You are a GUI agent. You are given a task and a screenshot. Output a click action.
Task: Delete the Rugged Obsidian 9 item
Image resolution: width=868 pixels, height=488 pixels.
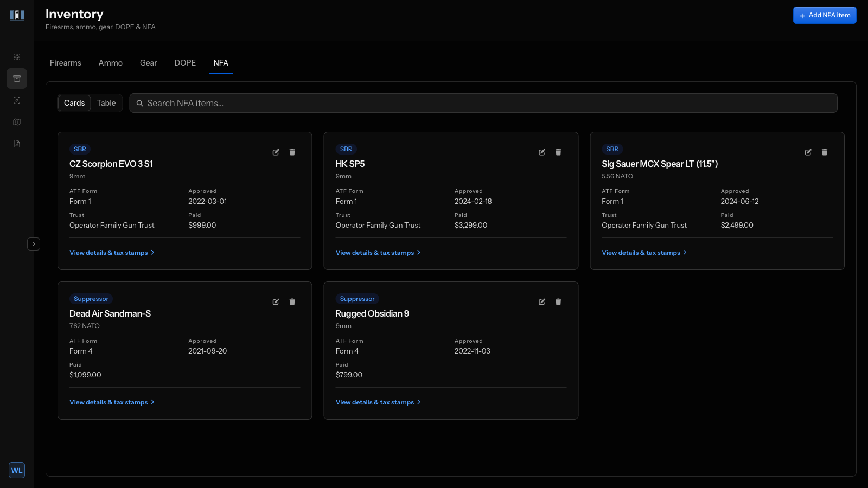coord(558,302)
